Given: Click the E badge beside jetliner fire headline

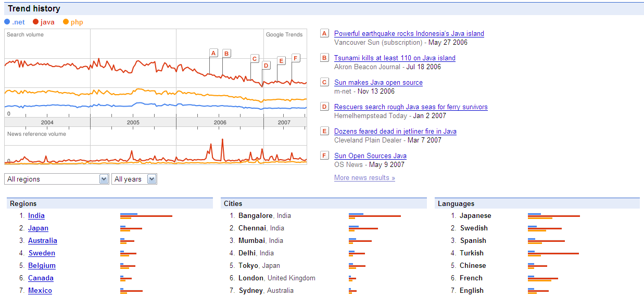Looking at the screenshot, I should pos(325,131).
